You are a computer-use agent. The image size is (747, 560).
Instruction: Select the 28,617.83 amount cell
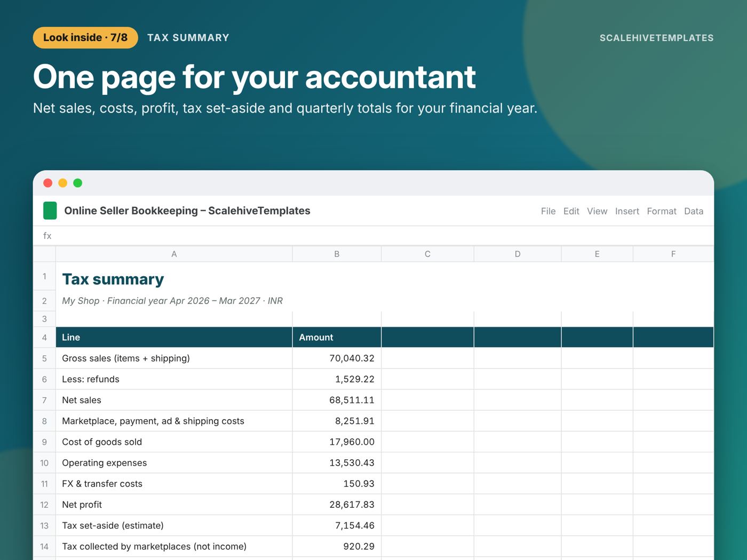point(337,505)
